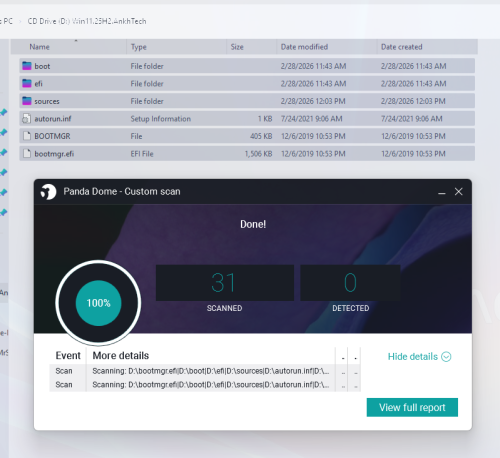Viewport: 500px width, 458px height.
Task: Click the 7/24/2021 9:06 AM modified date
Action: [x=311, y=119]
